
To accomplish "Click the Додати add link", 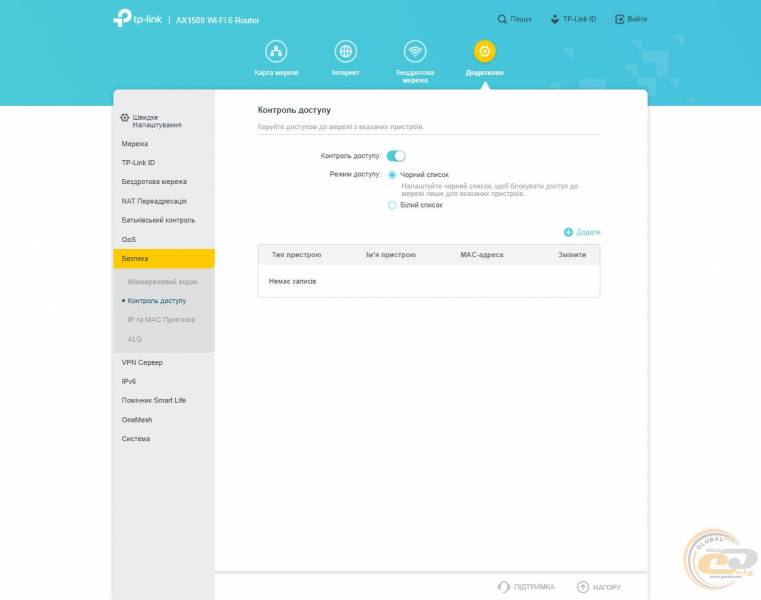I will click(x=588, y=232).
